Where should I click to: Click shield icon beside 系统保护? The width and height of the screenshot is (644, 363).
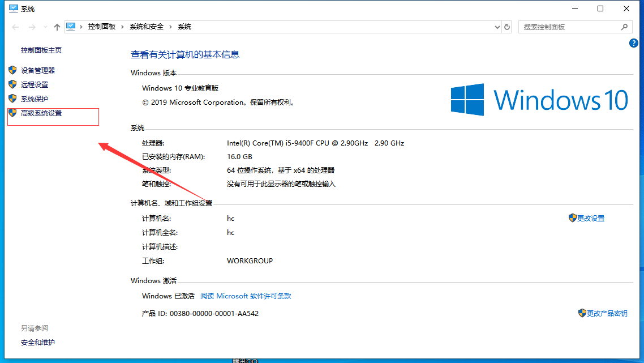12,99
